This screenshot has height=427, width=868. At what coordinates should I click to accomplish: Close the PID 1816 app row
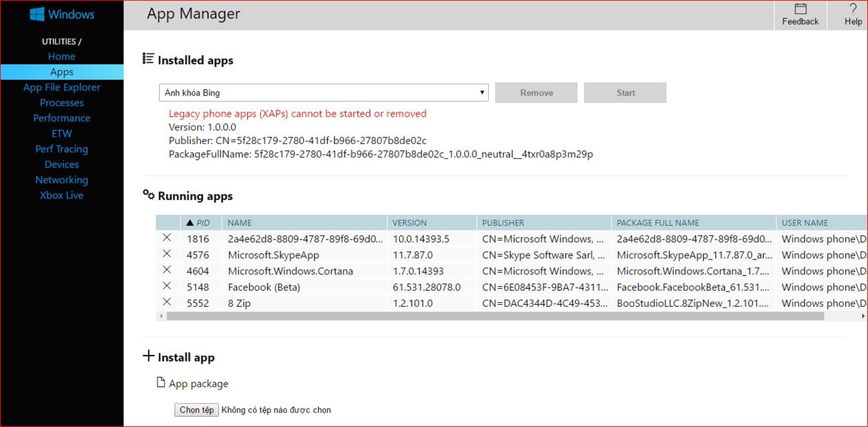click(x=167, y=238)
